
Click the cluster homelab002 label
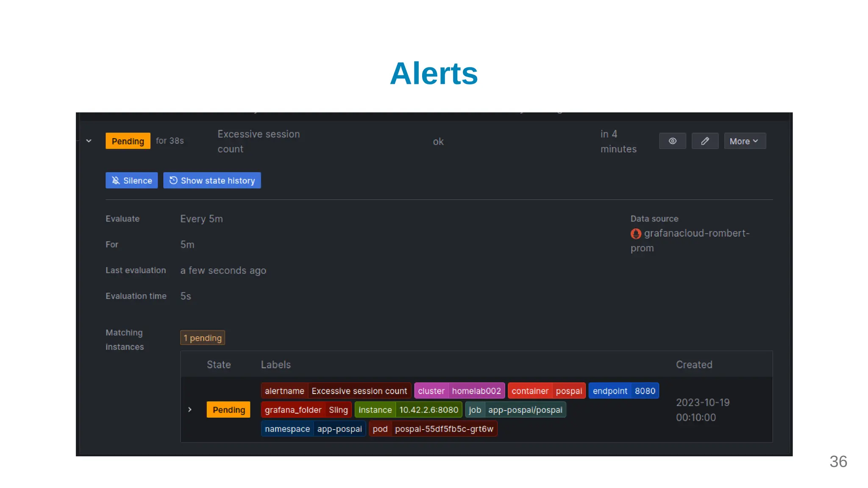click(459, 391)
